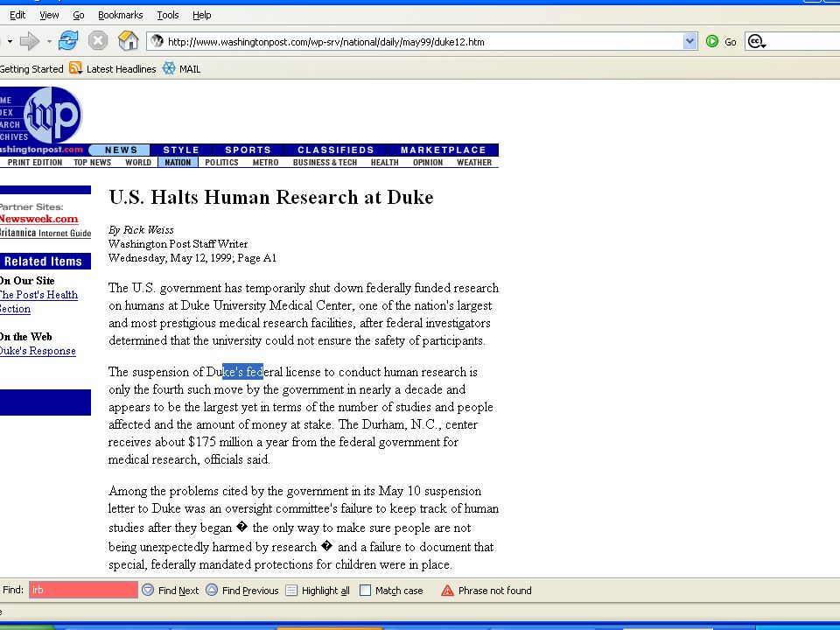Click the Stop loading icon
840x630 pixels.
point(98,41)
